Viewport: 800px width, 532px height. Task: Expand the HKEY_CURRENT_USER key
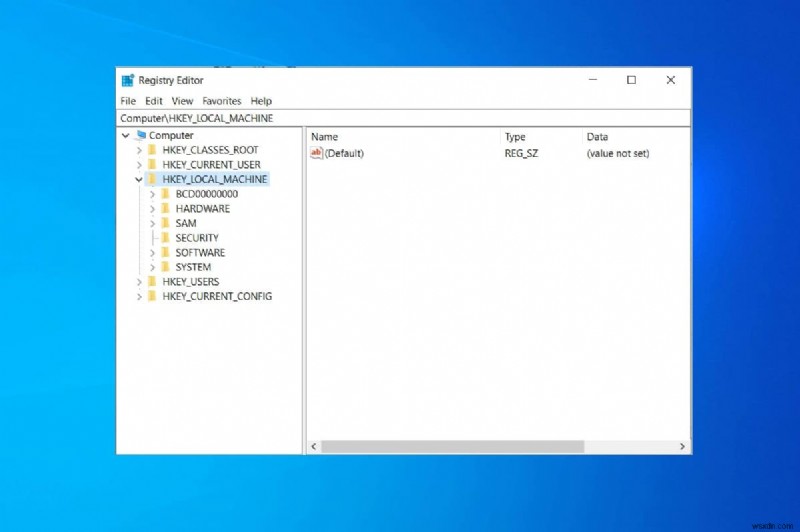pyautogui.click(x=139, y=165)
